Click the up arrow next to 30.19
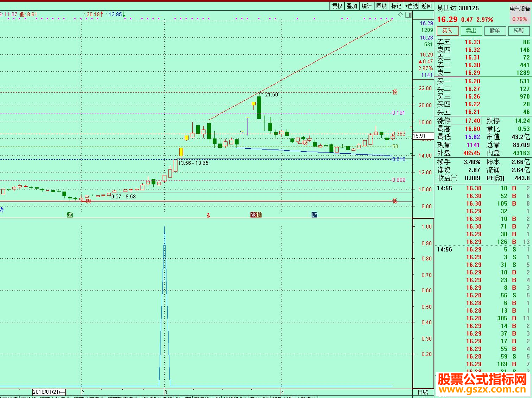Viewport: 532px width, 398px height. point(102,14)
